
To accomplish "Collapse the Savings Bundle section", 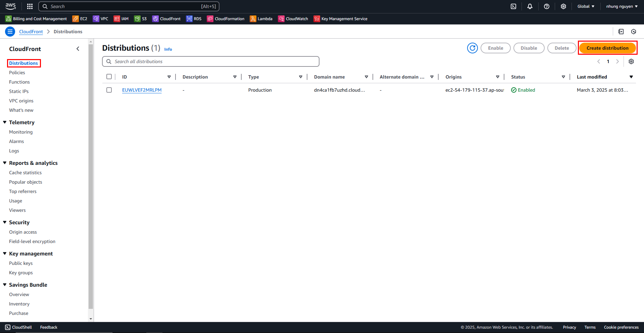I will tap(5, 285).
